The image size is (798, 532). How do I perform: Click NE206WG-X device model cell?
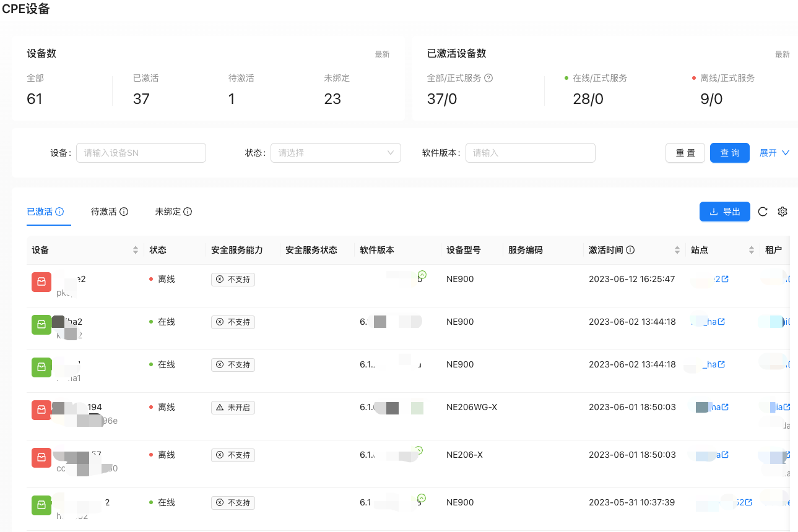tap(472, 407)
